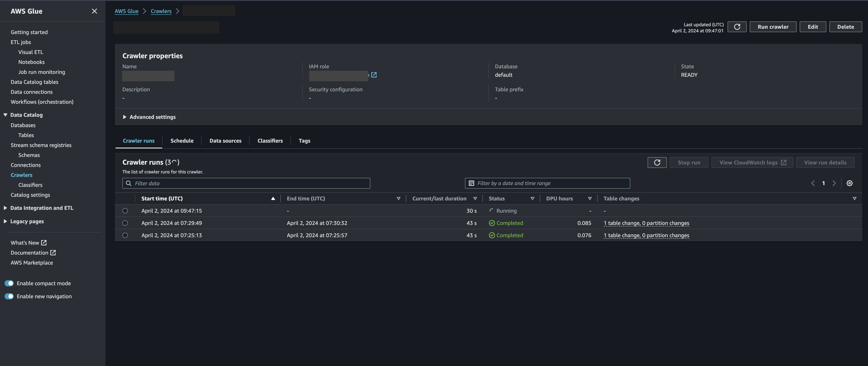Open Getting started in sidebar
This screenshot has width=868, height=366.
pos(29,32)
